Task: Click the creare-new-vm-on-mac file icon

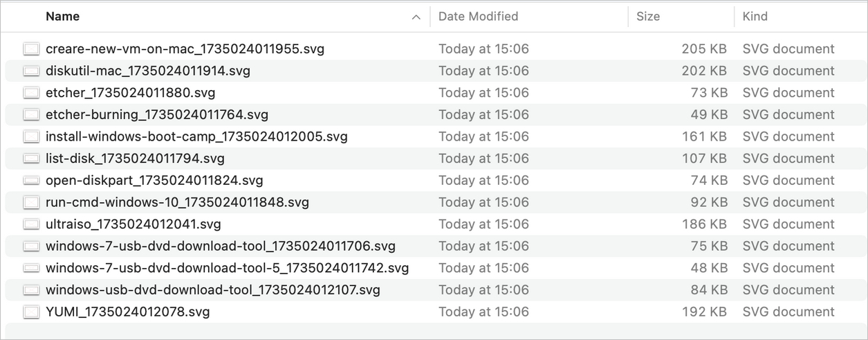Action: coord(31,49)
